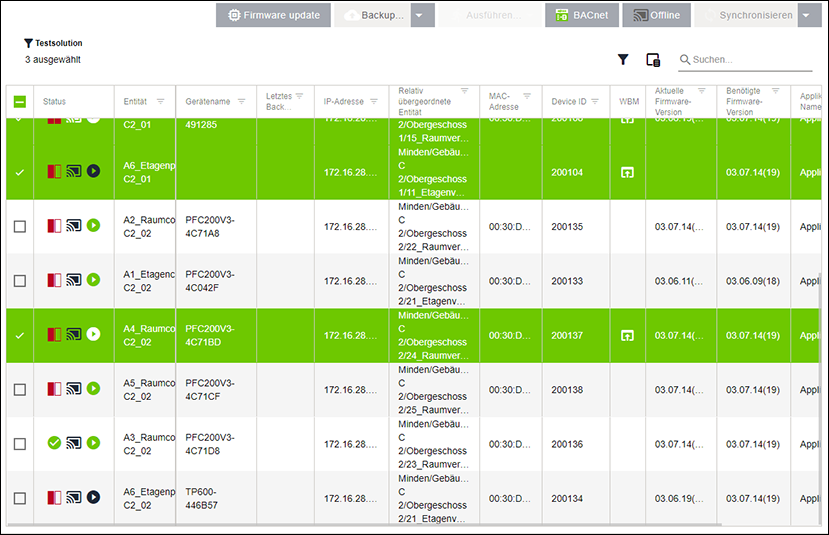The image size is (829, 535).
Task: Click the play icon in PFC200V3-4C71A8 row
Action: click(93, 226)
